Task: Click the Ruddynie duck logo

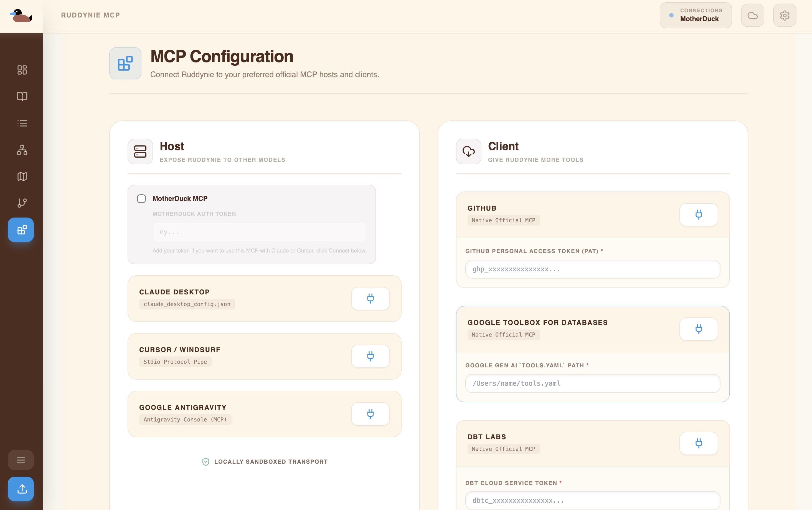Action: click(21, 16)
